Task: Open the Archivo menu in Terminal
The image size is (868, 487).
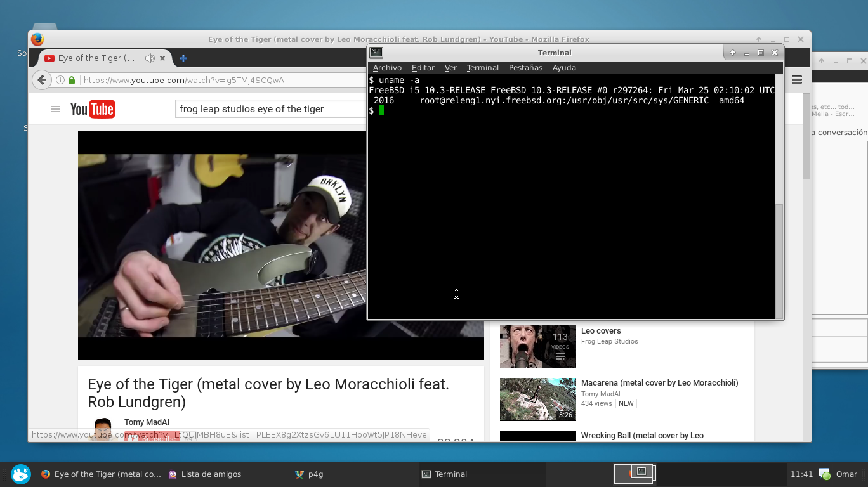Action: pos(387,68)
